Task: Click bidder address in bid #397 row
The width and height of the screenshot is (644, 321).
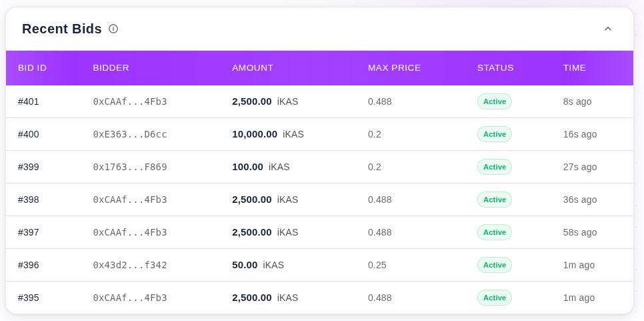Action: pos(130,232)
